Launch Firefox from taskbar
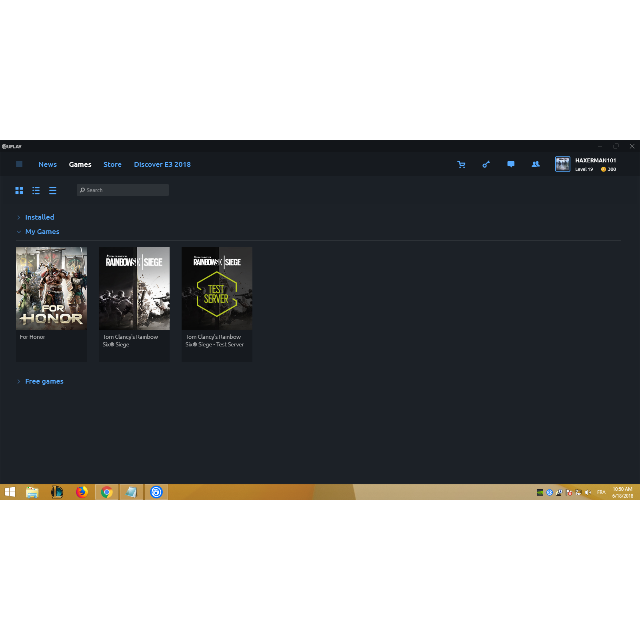 point(82,492)
